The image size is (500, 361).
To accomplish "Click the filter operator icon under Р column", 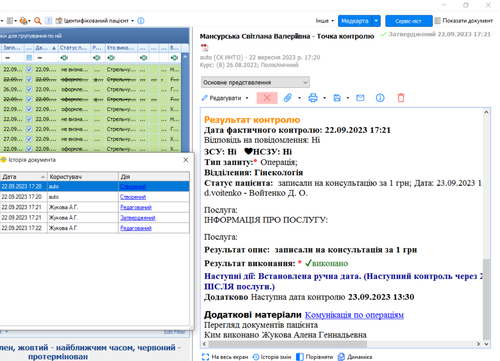I will (97, 58).
